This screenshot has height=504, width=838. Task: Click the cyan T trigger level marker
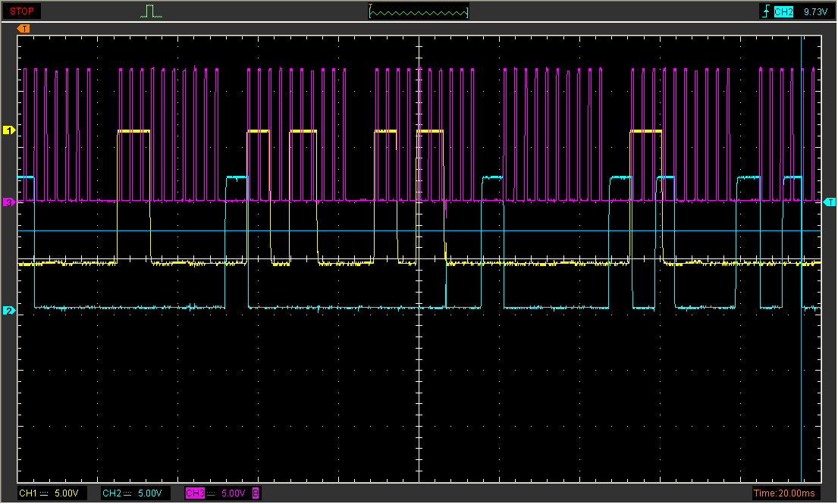pos(830,202)
